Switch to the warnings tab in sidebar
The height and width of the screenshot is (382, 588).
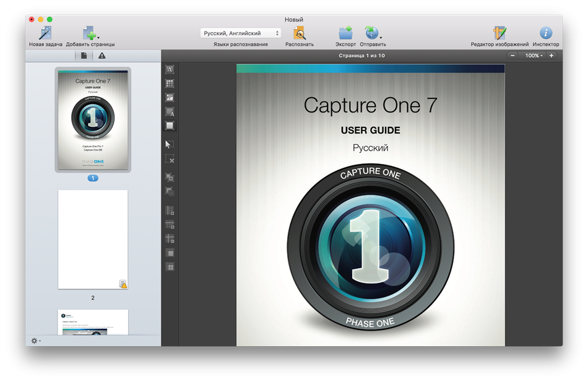click(x=102, y=56)
